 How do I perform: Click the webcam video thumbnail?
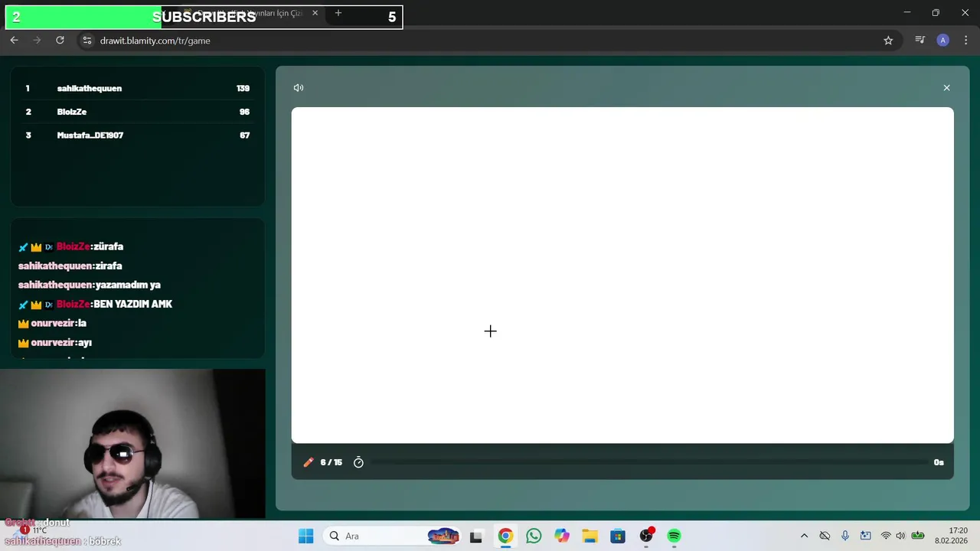coord(132,444)
